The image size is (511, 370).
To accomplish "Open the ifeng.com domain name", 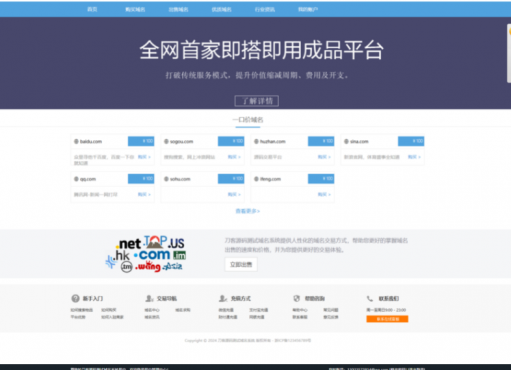I will pos(270,179).
